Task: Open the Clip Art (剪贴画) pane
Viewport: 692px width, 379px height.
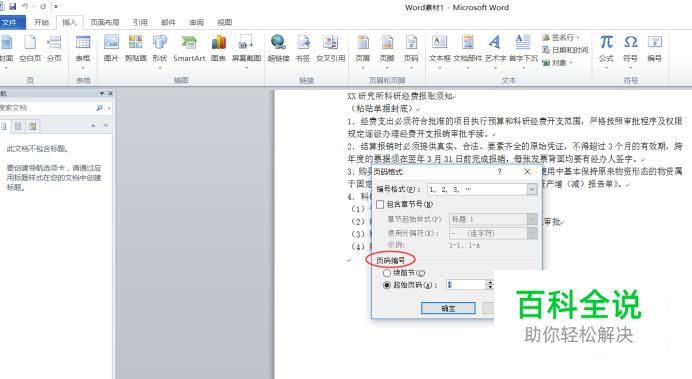Action: [135, 49]
